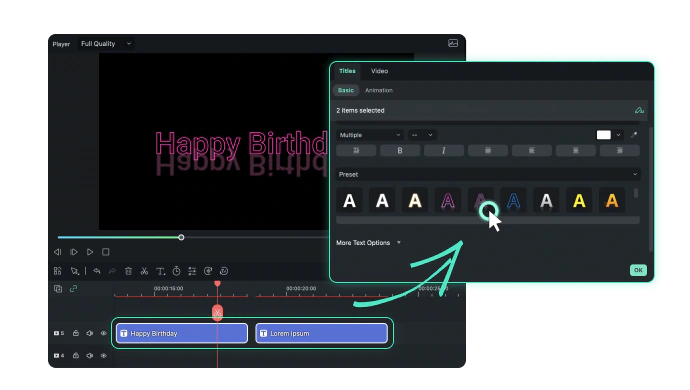Select the Happy Birthday title clip

point(182,333)
